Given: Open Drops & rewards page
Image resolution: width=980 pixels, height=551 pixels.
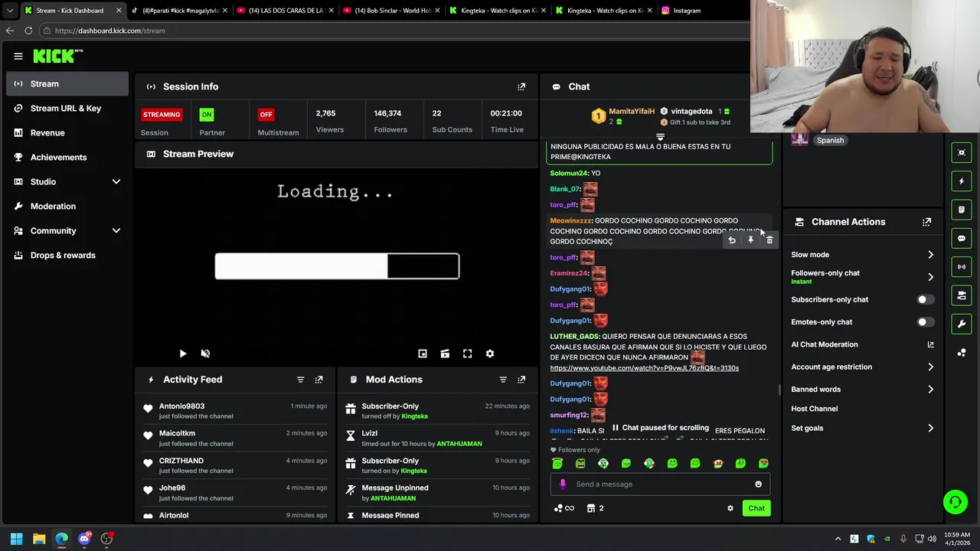Looking at the screenshot, I should pos(67,255).
